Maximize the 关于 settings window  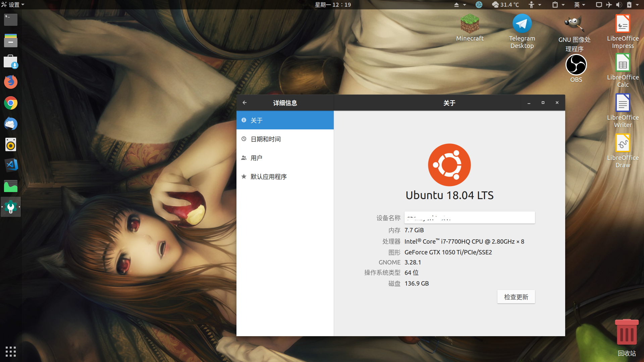[x=543, y=103]
